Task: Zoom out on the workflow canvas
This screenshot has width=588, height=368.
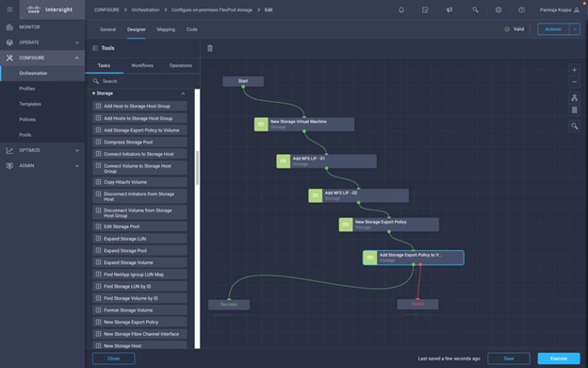Action: pyautogui.click(x=574, y=82)
